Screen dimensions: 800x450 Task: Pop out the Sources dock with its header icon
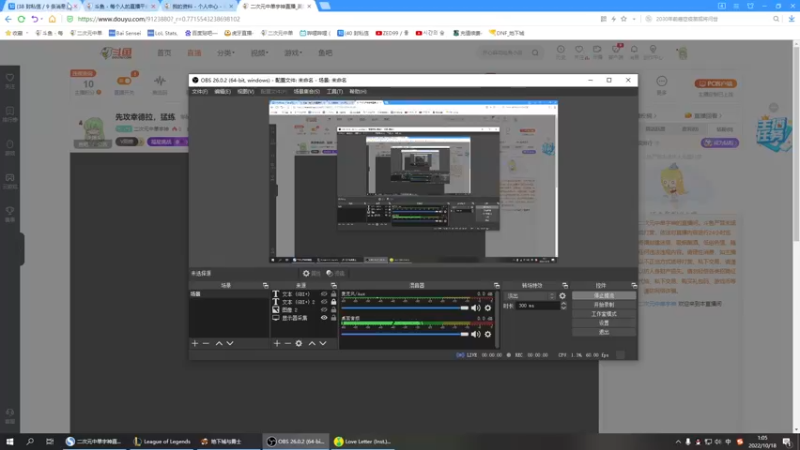pyautogui.click(x=334, y=285)
